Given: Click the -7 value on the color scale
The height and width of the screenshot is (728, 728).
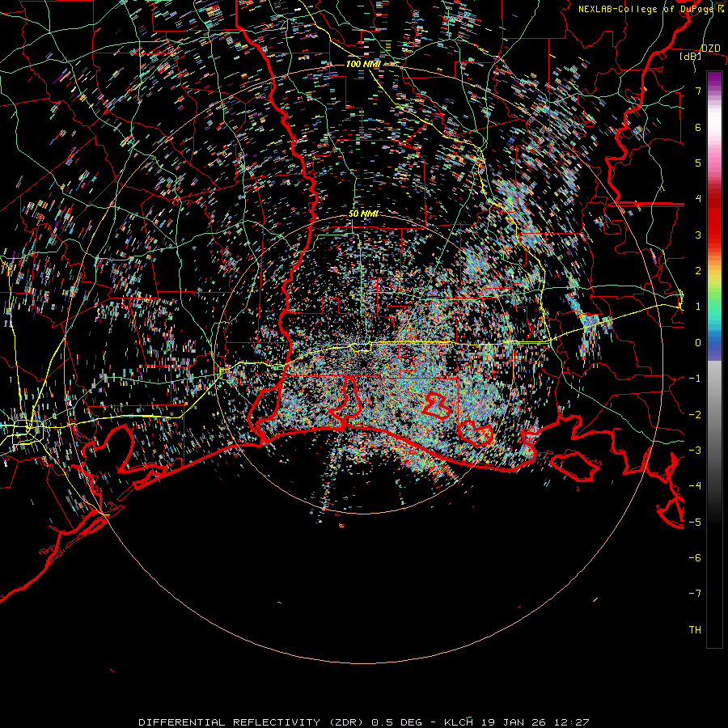Looking at the screenshot, I should (x=695, y=594).
